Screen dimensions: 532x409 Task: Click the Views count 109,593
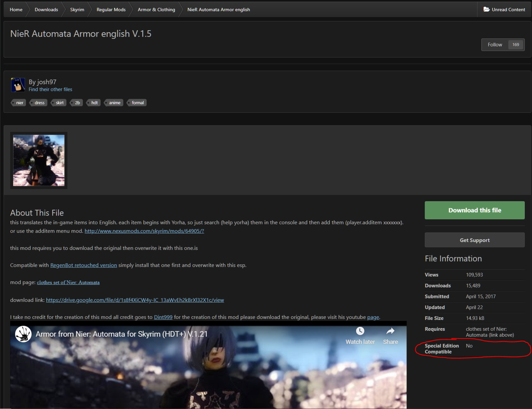tap(474, 275)
